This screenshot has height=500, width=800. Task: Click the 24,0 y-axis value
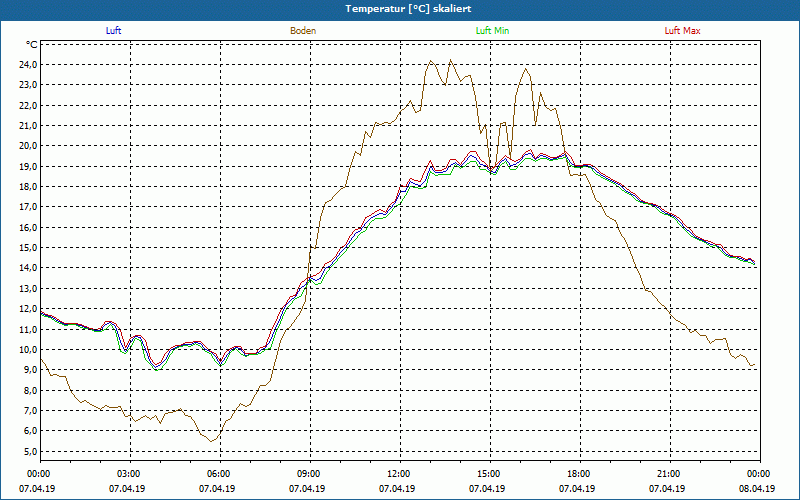click(x=29, y=65)
